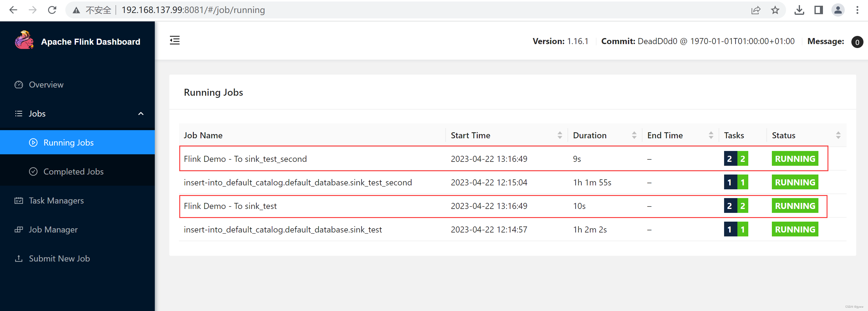
Task: Sort table by Status arrows
Action: 838,135
